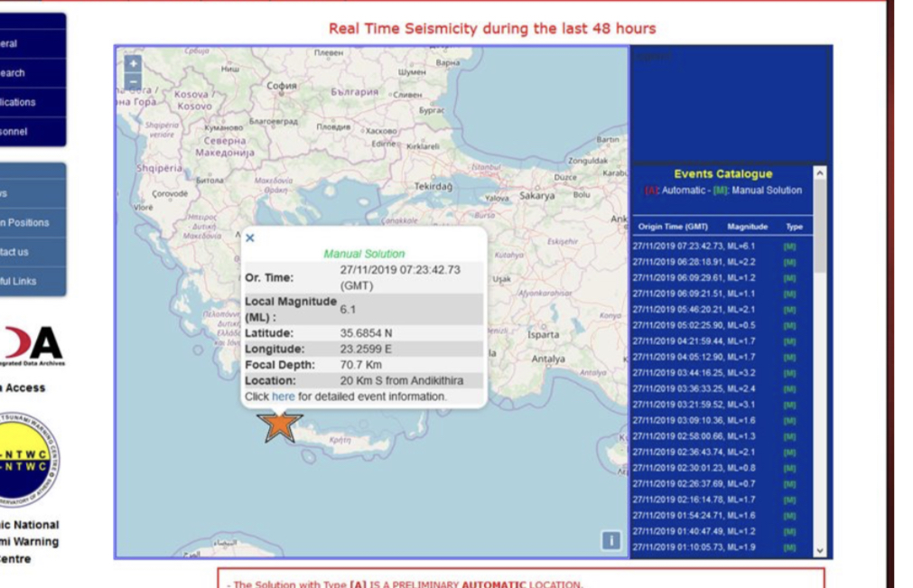The height and width of the screenshot is (588, 913).
Task: Open the Positions sidebar menu item
Action: [33, 222]
